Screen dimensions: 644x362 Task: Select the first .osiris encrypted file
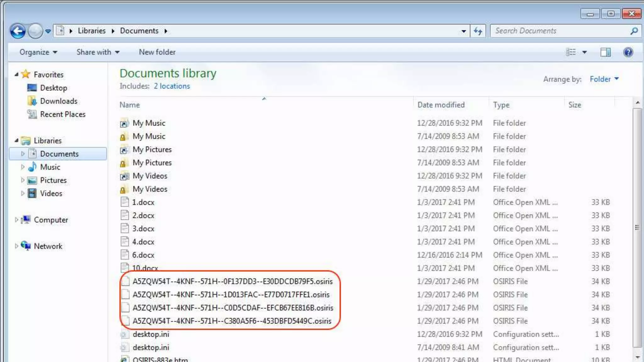232,282
